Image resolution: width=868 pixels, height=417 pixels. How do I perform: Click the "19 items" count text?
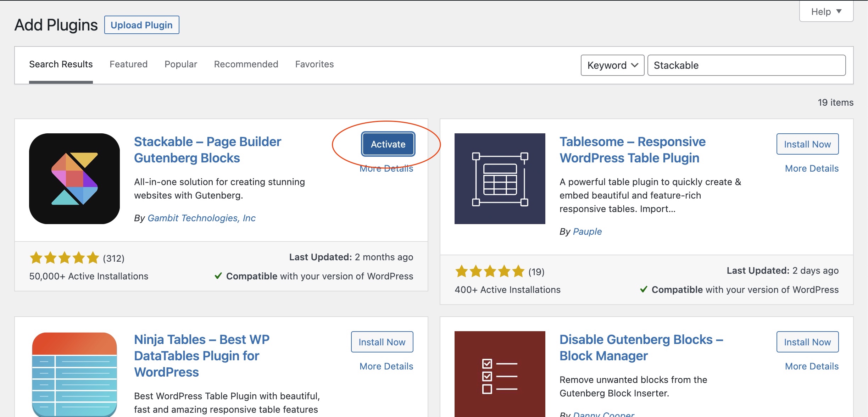pyautogui.click(x=835, y=102)
